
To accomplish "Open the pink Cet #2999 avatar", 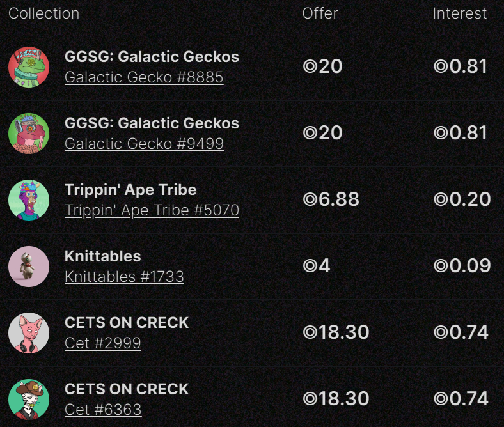I will (x=29, y=333).
